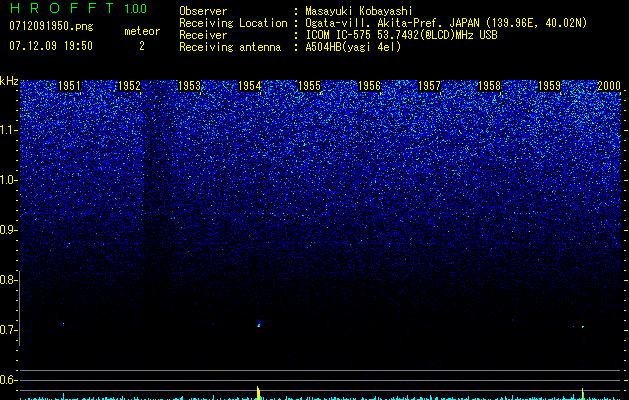Click the 1951 time marker
The image size is (629, 400).
click(69, 86)
